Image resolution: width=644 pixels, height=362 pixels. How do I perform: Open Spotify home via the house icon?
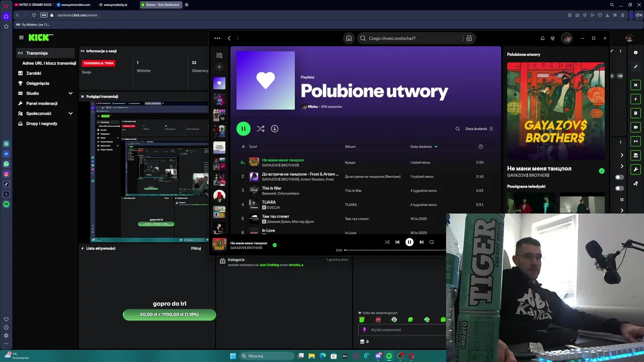coord(349,38)
